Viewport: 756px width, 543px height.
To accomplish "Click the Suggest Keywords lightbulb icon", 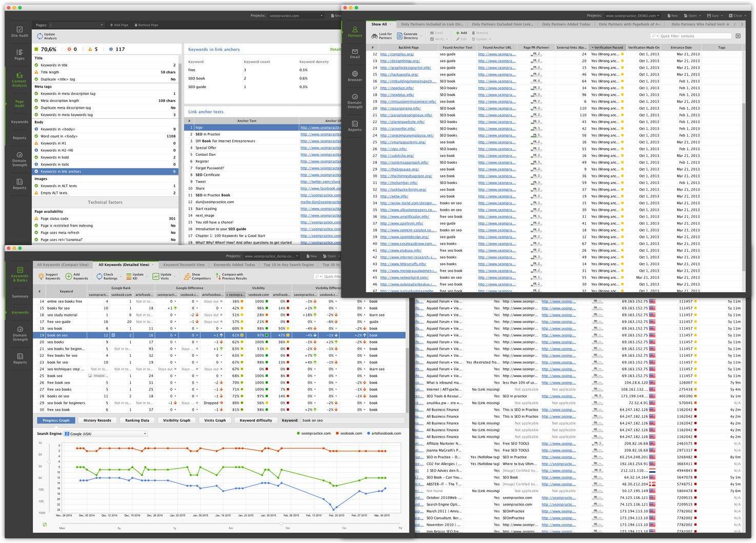I will click(41, 276).
